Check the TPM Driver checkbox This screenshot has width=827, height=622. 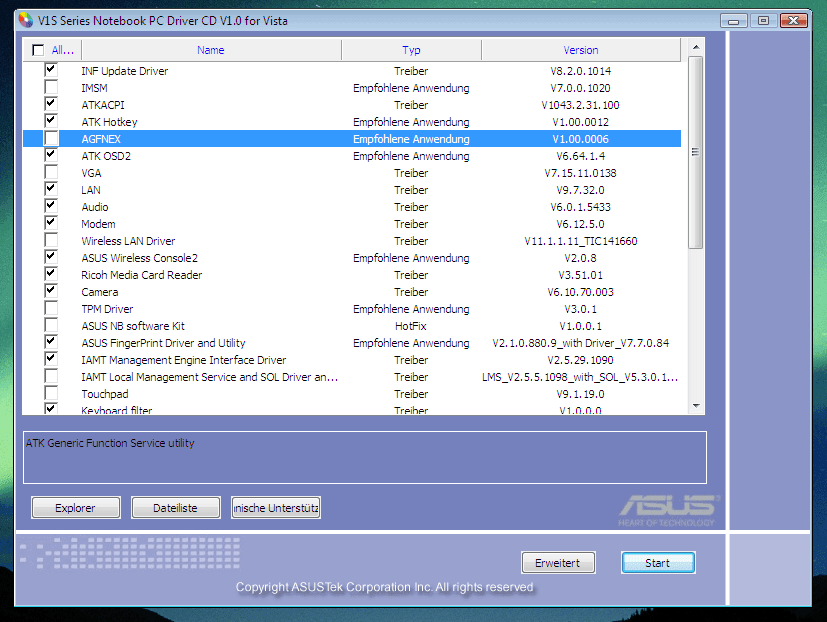pyautogui.click(x=51, y=308)
